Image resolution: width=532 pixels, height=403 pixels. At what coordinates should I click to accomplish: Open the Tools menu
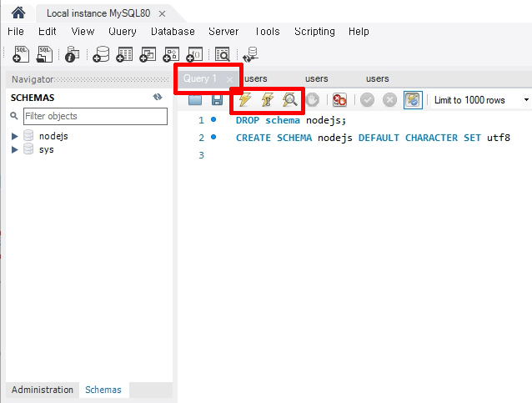click(x=268, y=31)
